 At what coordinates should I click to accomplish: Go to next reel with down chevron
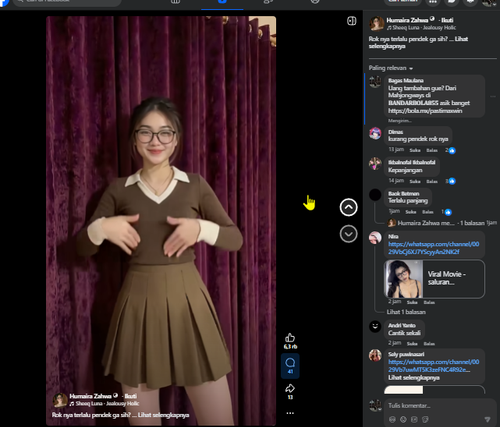point(348,234)
